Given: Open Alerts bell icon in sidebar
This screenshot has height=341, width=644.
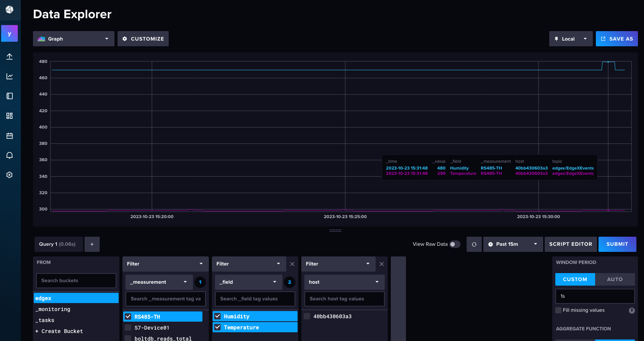Looking at the screenshot, I should [9, 155].
